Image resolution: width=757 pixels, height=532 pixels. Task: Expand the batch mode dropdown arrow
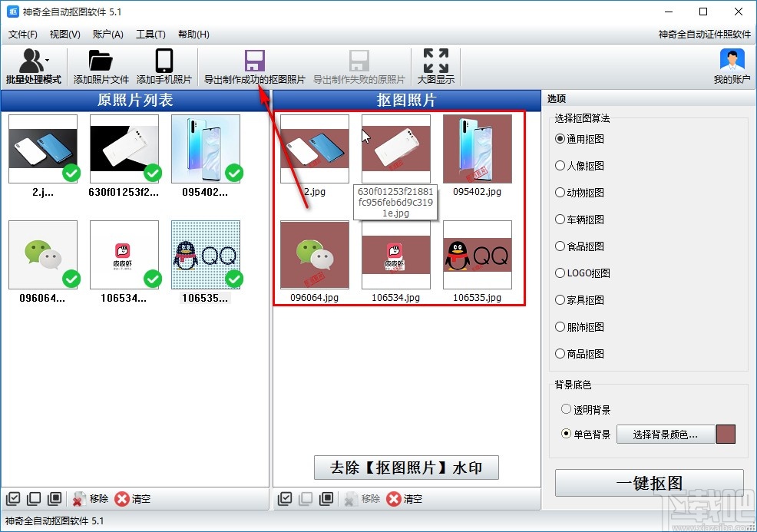[48, 61]
